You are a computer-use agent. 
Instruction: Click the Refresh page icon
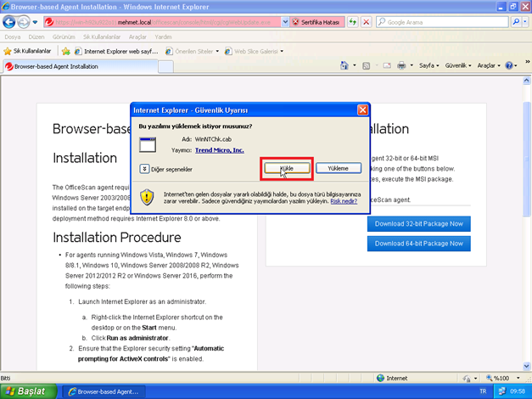pyautogui.click(x=353, y=22)
